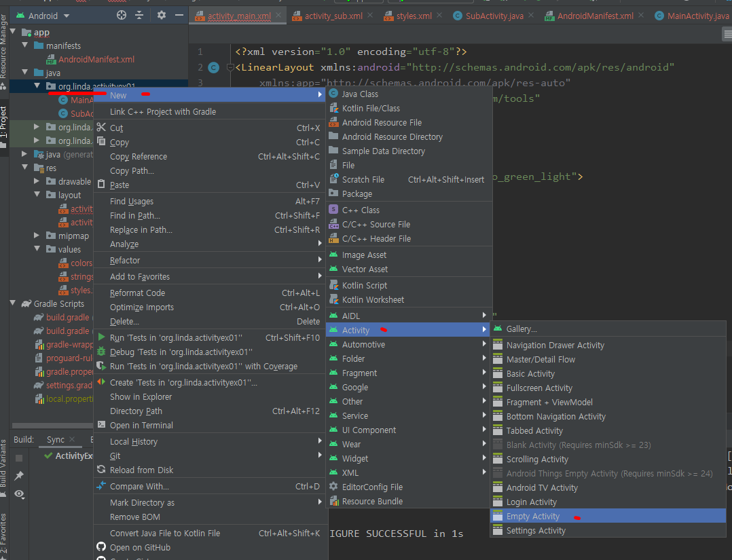Click Reload from Disk
Image resolution: width=732 pixels, height=560 pixels.
pos(209,470)
